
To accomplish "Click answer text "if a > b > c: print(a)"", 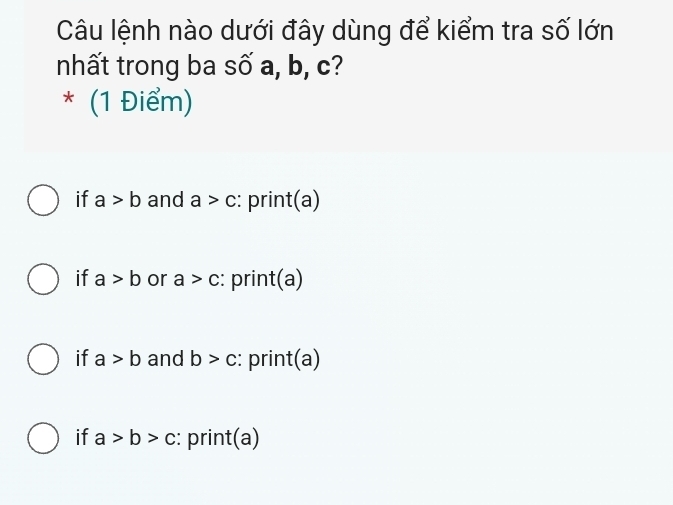I will click(167, 438).
